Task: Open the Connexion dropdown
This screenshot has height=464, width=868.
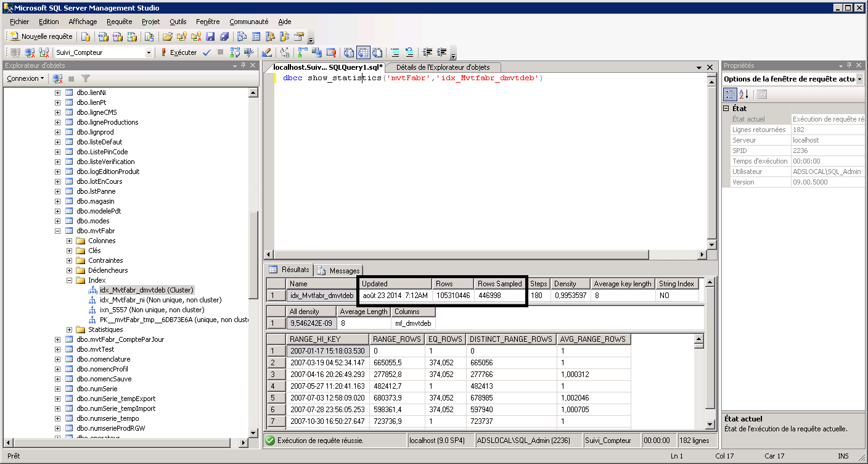Action: tap(25, 78)
